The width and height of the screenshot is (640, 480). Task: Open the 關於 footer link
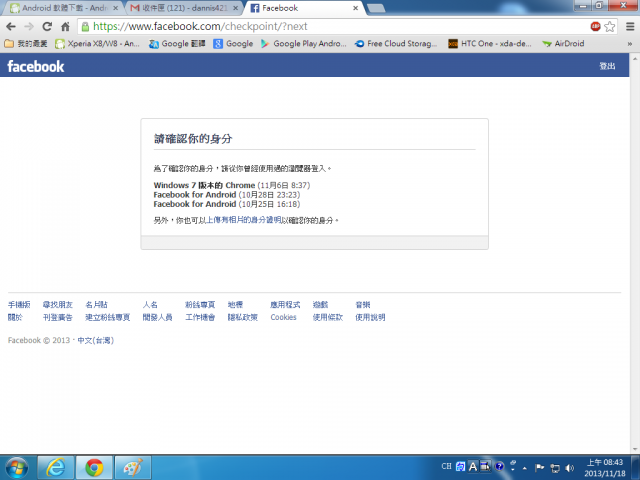[15, 317]
